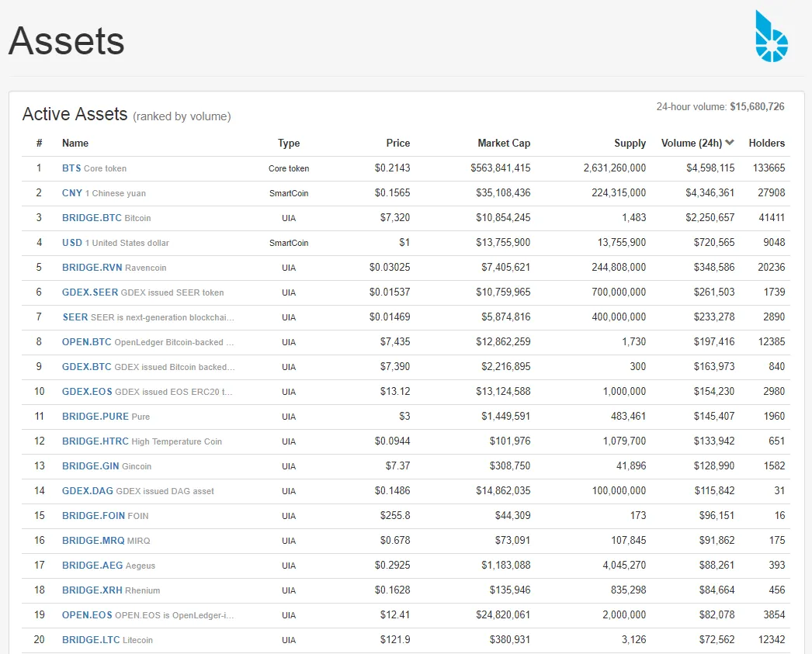Select BTS supply 2,631,260,000
This screenshot has width=812, height=654.
click(x=615, y=168)
